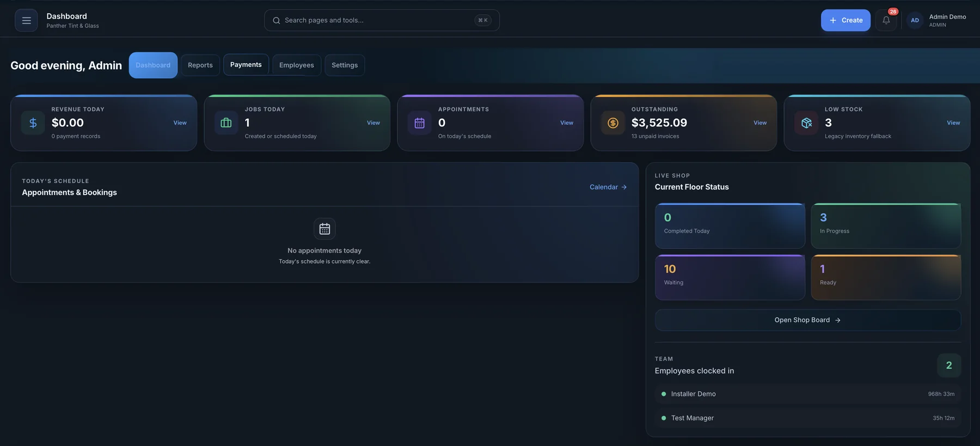
Task: Click the employees clocked in count badge
Action: [949, 365]
